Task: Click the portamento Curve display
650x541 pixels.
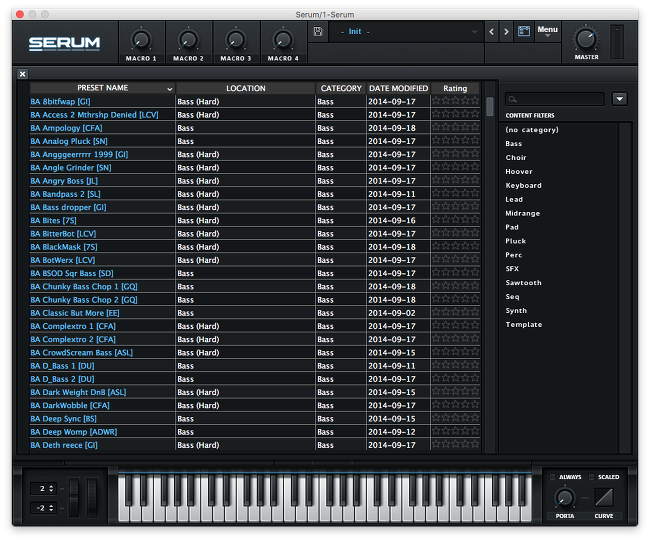Action: [x=604, y=497]
